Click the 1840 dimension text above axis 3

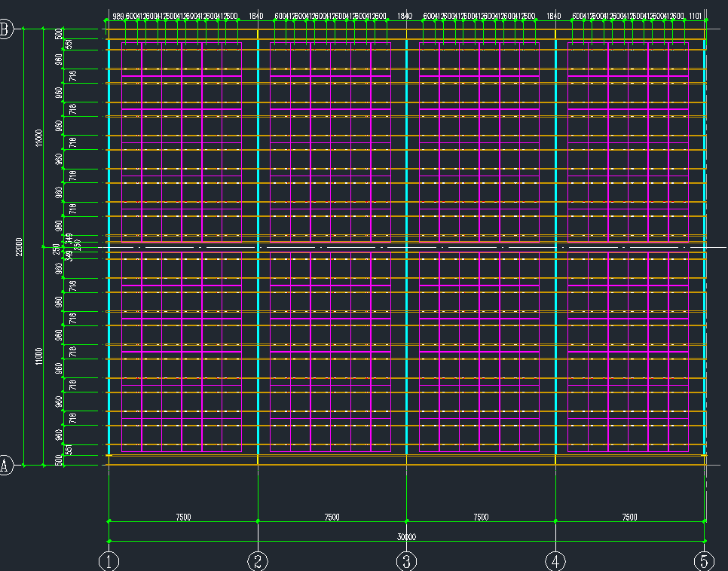tap(405, 16)
